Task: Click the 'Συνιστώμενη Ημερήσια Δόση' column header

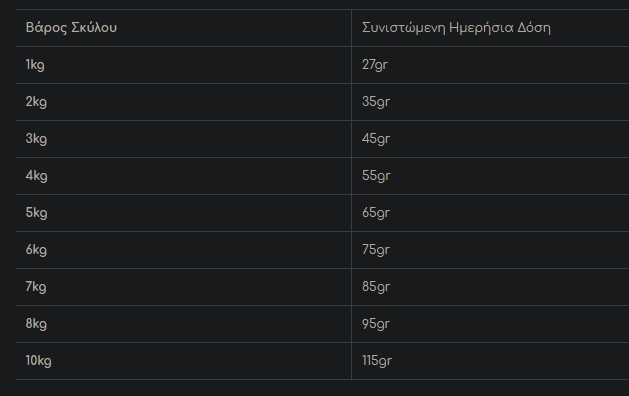Action: click(490, 28)
